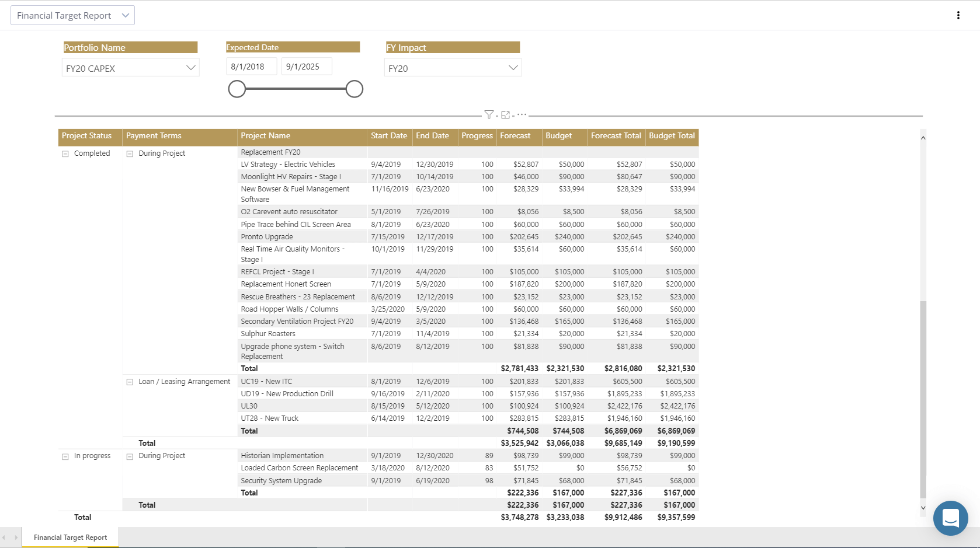
Task: Open more options ellipsis above table
Action: [x=522, y=114]
